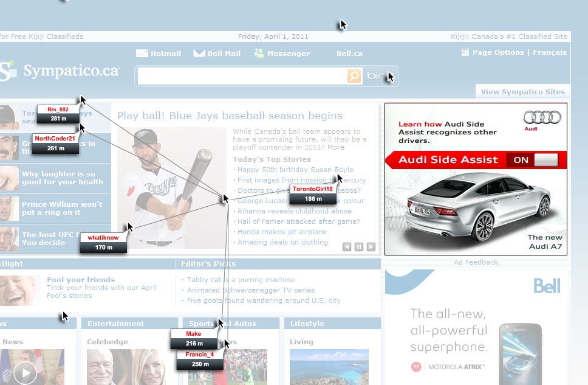Image resolution: width=588 pixels, height=385 pixels.
Task: Click Today's Top Stories heading
Action: (272, 159)
